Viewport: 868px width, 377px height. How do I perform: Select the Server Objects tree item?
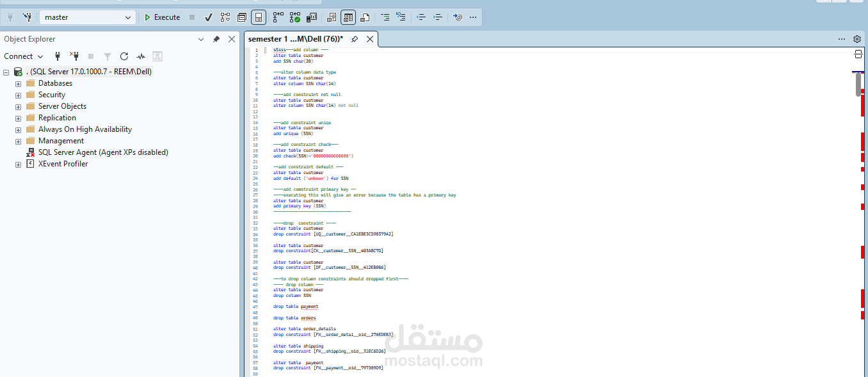[x=62, y=106]
